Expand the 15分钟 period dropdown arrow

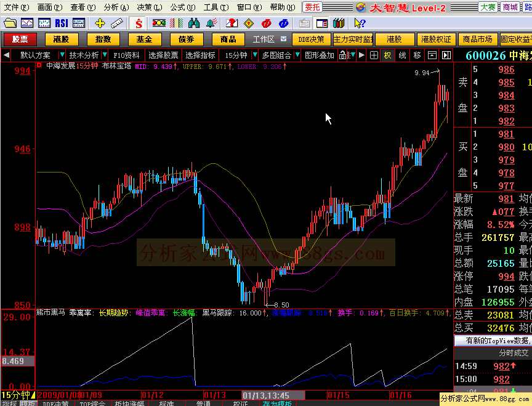click(x=255, y=55)
